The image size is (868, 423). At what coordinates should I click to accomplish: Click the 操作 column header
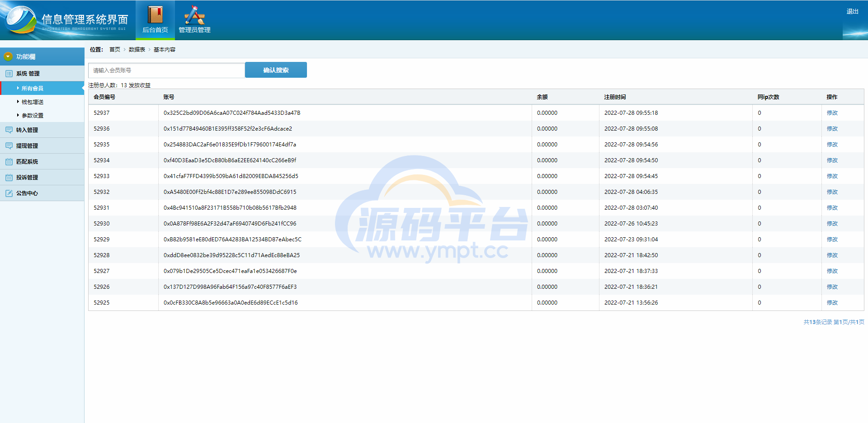tap(832, 97)
